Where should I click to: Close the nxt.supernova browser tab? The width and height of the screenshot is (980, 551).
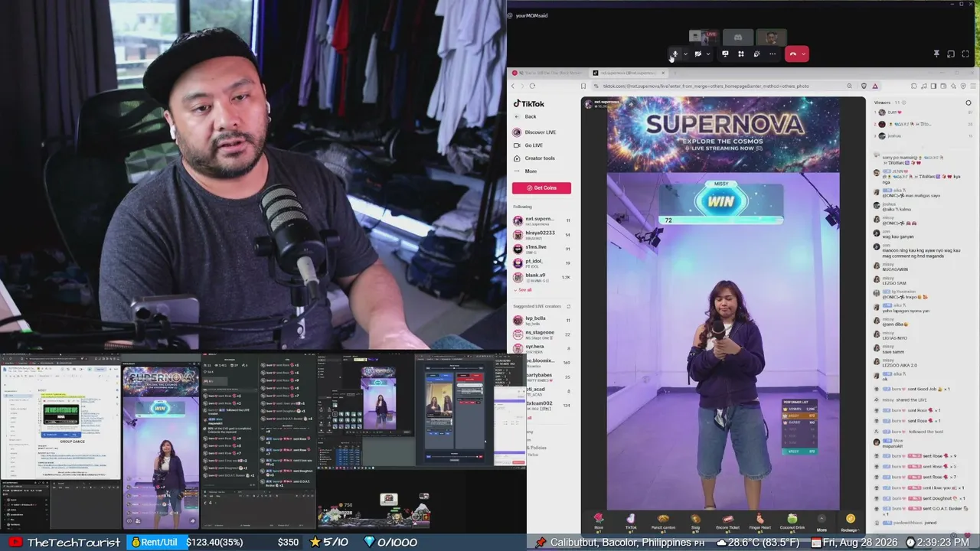coord(663,73)
